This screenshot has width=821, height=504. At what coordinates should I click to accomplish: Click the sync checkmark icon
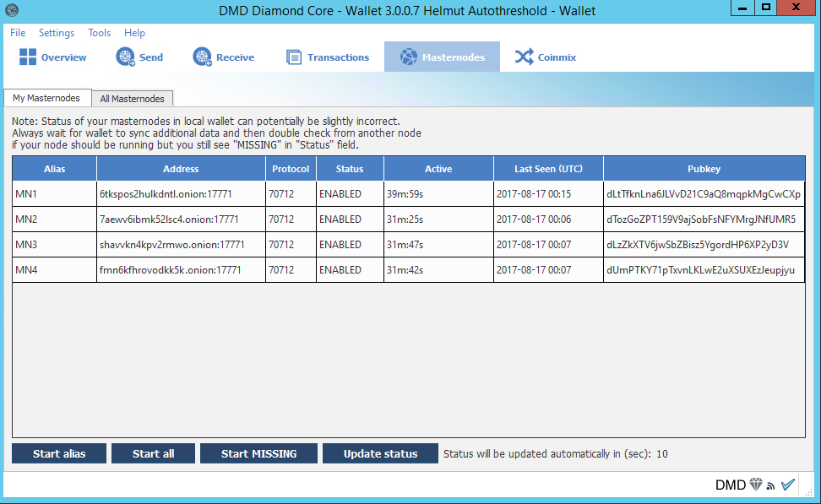tap(787, 484)
